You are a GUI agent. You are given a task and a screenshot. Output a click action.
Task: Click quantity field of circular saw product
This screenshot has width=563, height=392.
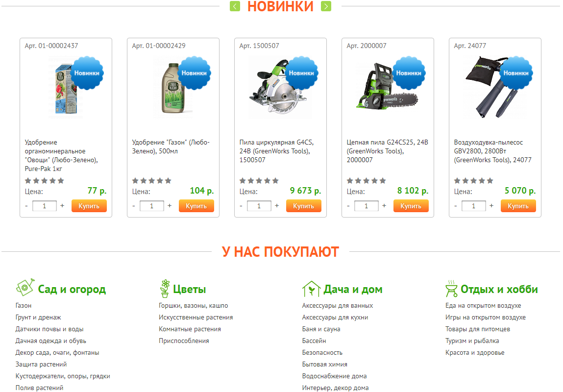[259, 206]
